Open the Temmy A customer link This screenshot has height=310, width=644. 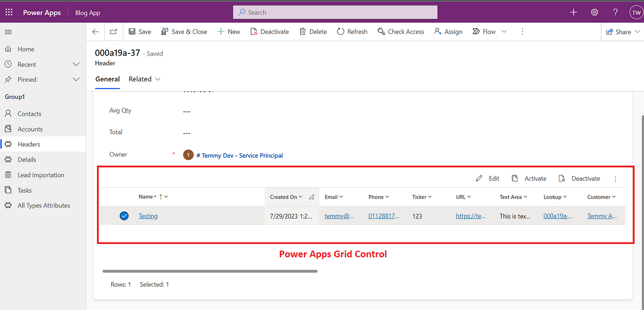coord(602,216)
